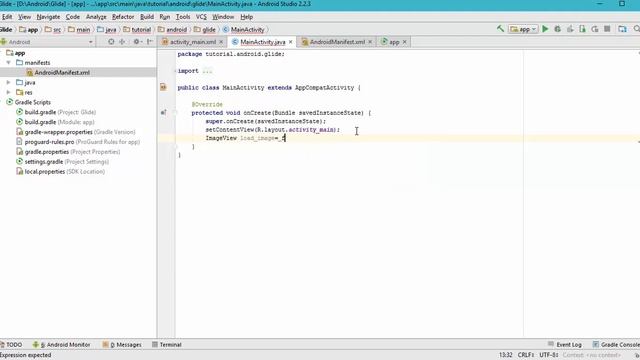Click the onCreate override gutter icon
640x360 pixels.
coord(163,112)
